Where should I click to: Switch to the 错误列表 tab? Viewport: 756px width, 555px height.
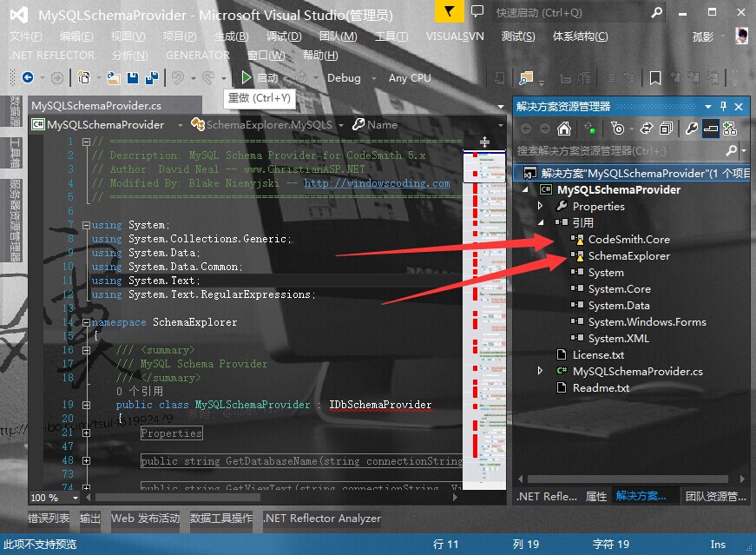click(49, 519)
